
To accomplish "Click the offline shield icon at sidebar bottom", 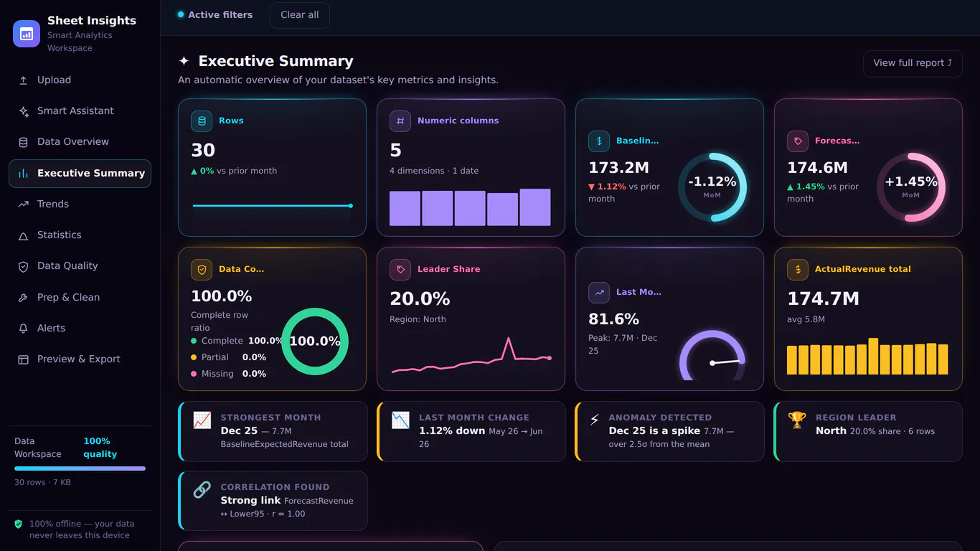I will [19, 524].
